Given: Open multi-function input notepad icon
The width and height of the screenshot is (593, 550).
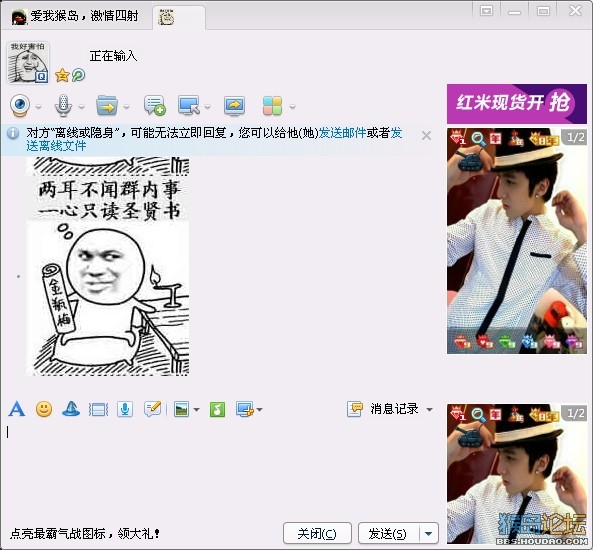Looking at the screenshot, I should [x=153, y=409].
